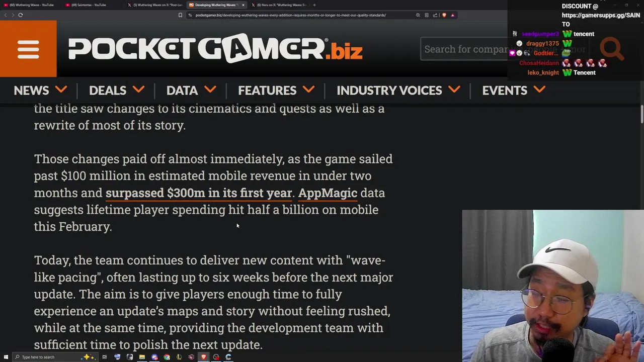644x362 pixels.
Task: Open the FEATURES menu item
Action: tap(267, 90)
